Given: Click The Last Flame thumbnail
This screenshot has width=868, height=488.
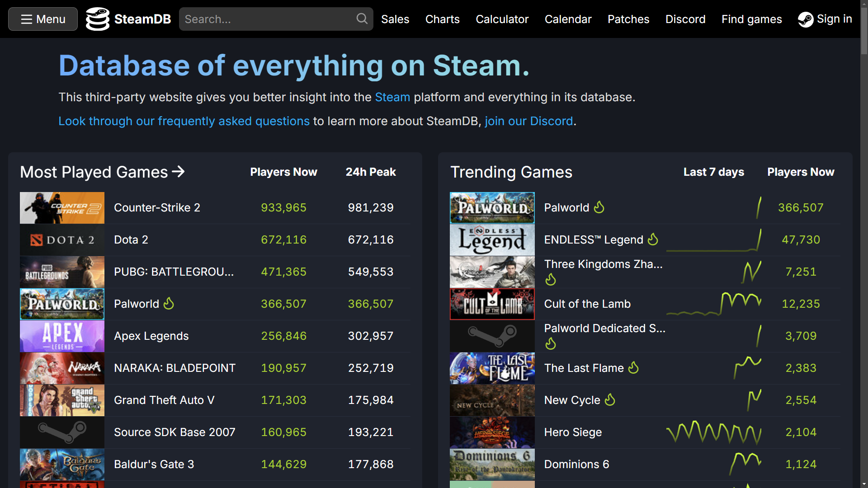Looking at the screenshot, I should click(492, 368).
